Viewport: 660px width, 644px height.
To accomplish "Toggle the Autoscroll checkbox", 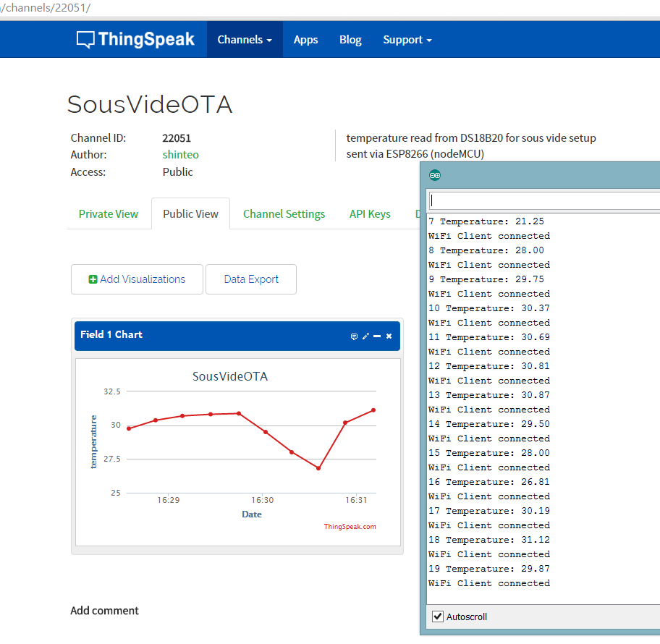I will [x=438, y=617].
